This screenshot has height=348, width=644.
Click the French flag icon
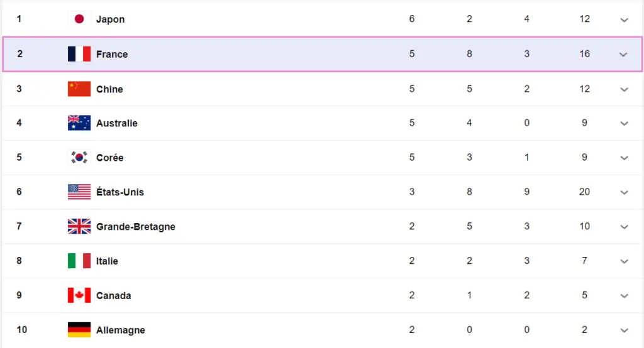79,54
